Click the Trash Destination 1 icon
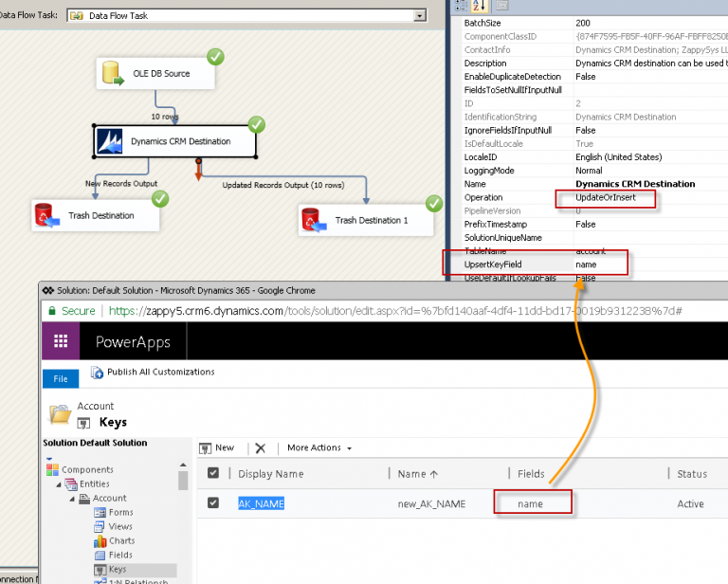The width and height of the screenshot is (728, 584). 314,220
